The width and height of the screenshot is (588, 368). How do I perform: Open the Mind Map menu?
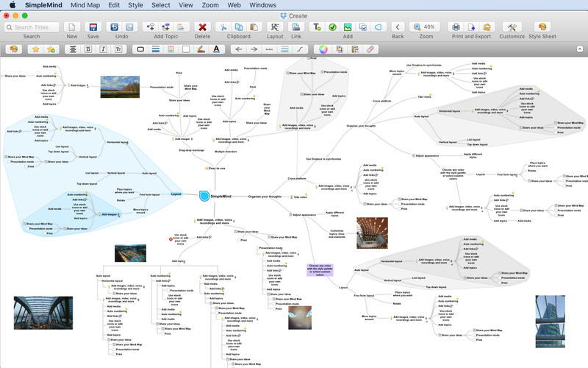[x=87, y=4]
